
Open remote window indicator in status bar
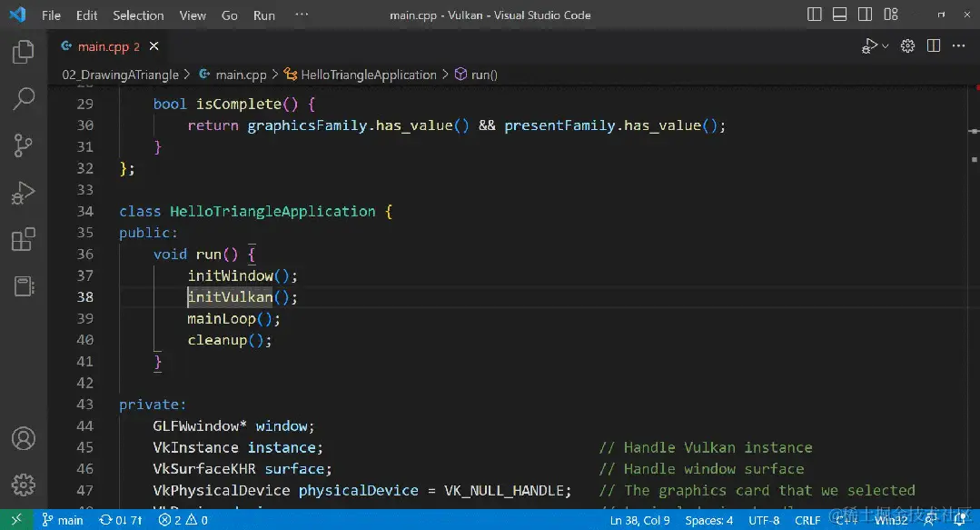[x=16, y=520]
